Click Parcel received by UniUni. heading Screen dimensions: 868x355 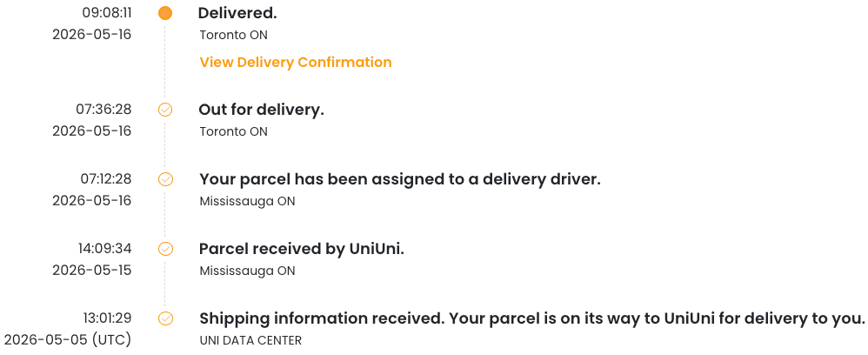(x=302, y=249)
